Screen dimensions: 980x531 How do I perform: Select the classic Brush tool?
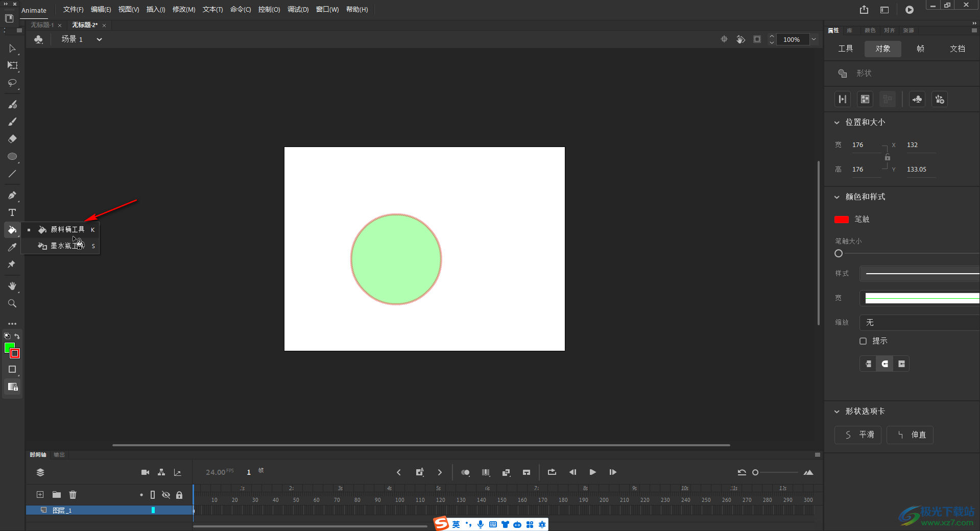[x=12, y=122]
